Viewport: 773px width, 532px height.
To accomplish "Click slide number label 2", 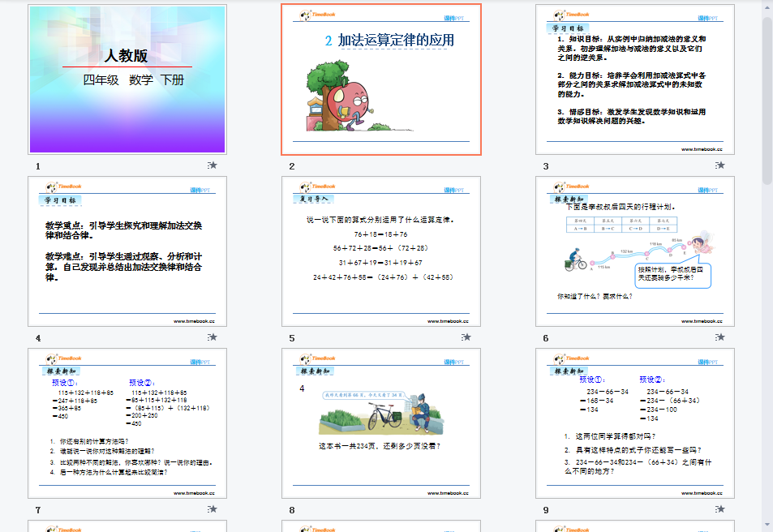I will (x=292, y=166).
